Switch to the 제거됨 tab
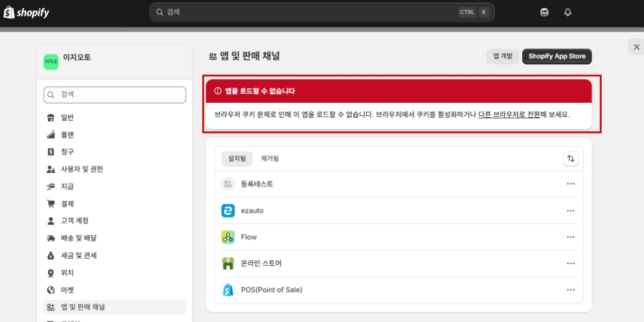The height and width of the screenshot is (322, 644). click(x=270, y=158)
